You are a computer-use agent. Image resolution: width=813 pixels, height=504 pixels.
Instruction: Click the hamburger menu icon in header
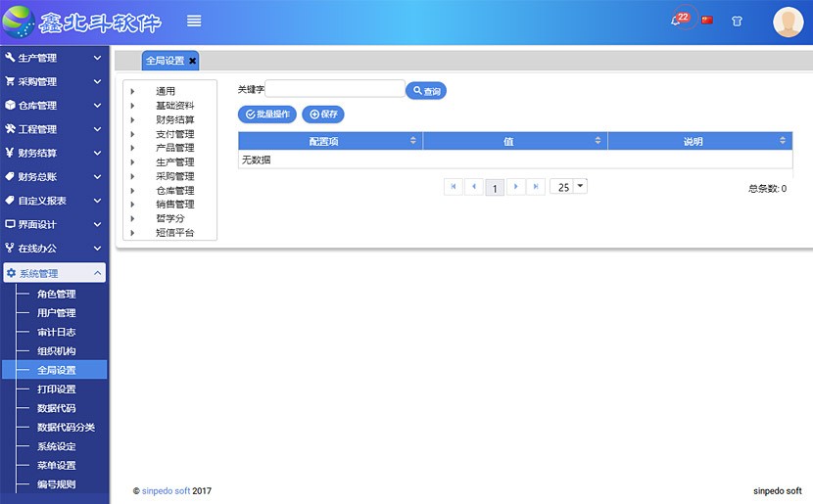pos(194,22)
